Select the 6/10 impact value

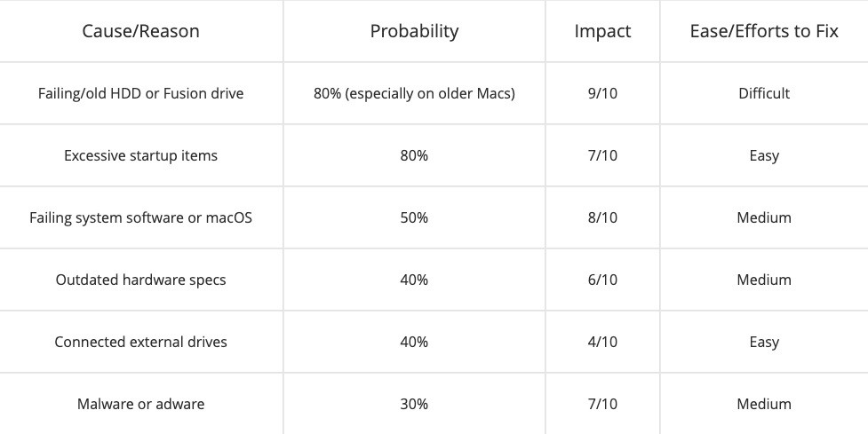602,280
